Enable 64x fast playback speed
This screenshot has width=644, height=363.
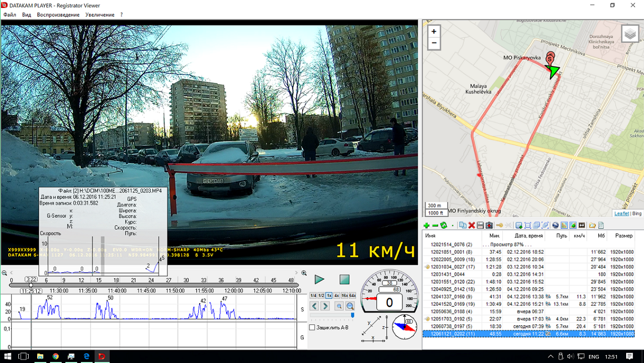(352, 296)
